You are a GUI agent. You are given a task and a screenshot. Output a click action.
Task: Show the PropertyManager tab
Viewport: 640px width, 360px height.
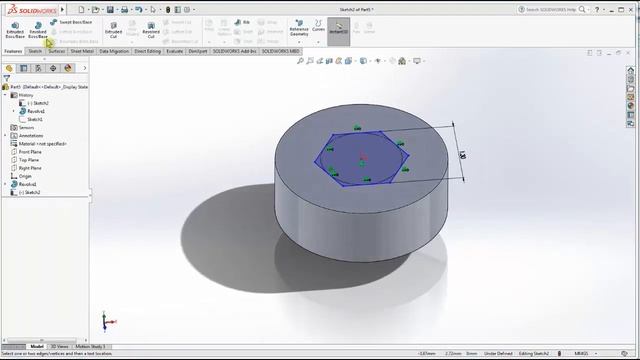24,68
